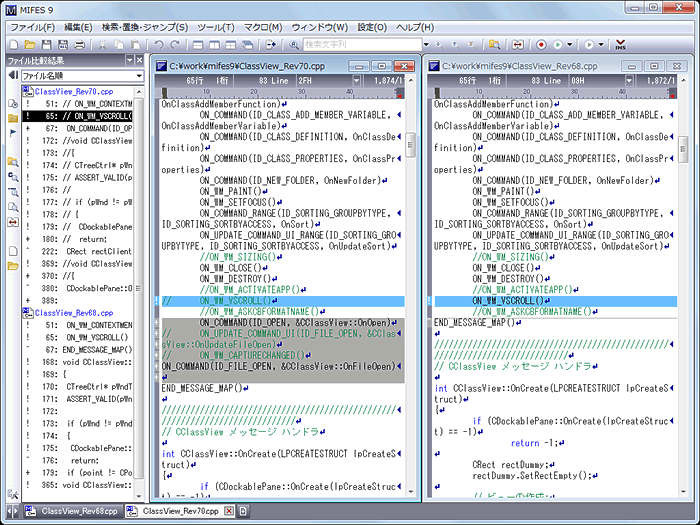Image resolution: width=700 pixels, height=525 pixels.
Task: Click the Save icon in toolbar
Action: (47, 45)
